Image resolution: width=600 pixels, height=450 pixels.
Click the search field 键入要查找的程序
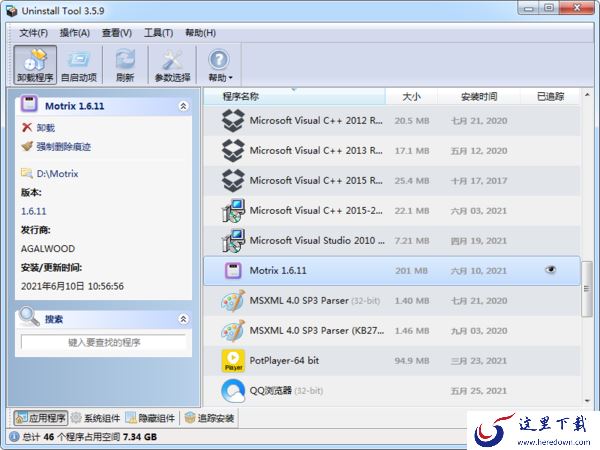[104, 342]
